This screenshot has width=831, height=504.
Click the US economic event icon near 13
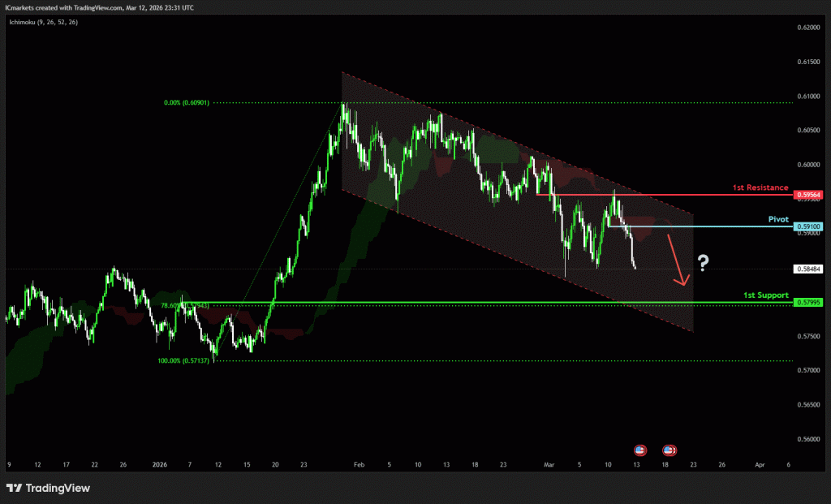pos(639,450)
